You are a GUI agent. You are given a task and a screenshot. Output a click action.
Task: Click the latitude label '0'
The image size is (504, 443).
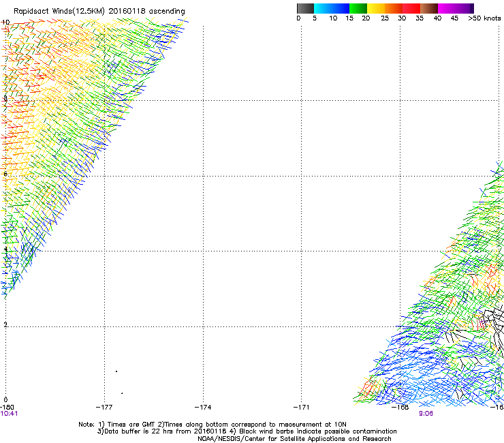point(5,400)
